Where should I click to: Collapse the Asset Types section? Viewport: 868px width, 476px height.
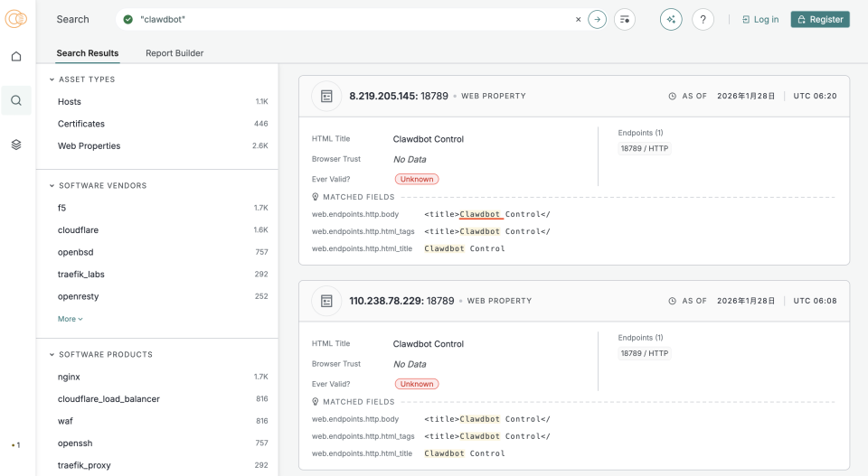52,79
